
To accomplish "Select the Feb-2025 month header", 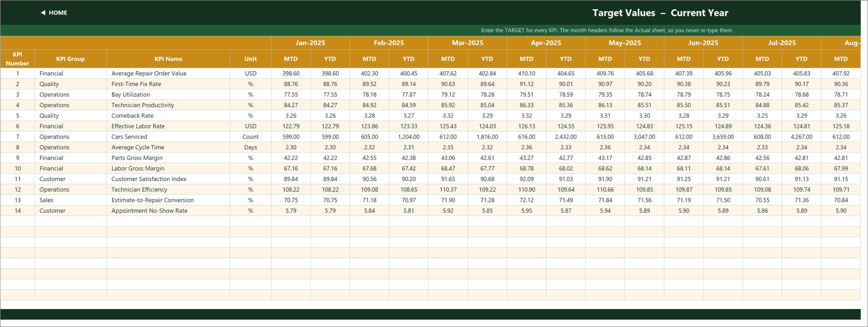I will coord(389,43).
